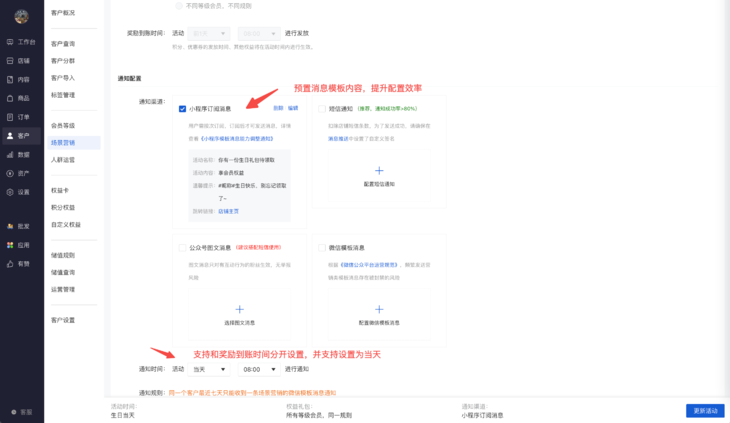Check the 微信模板消息 checkbox

tap(322, 248)
